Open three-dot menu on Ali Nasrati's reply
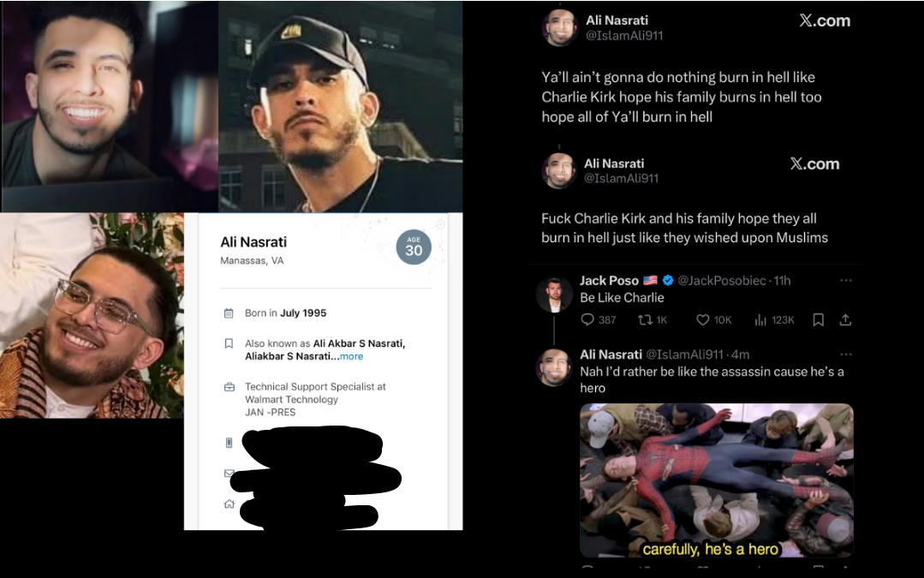924x578 pixels. pyautogui.click(x=845, y=355)
